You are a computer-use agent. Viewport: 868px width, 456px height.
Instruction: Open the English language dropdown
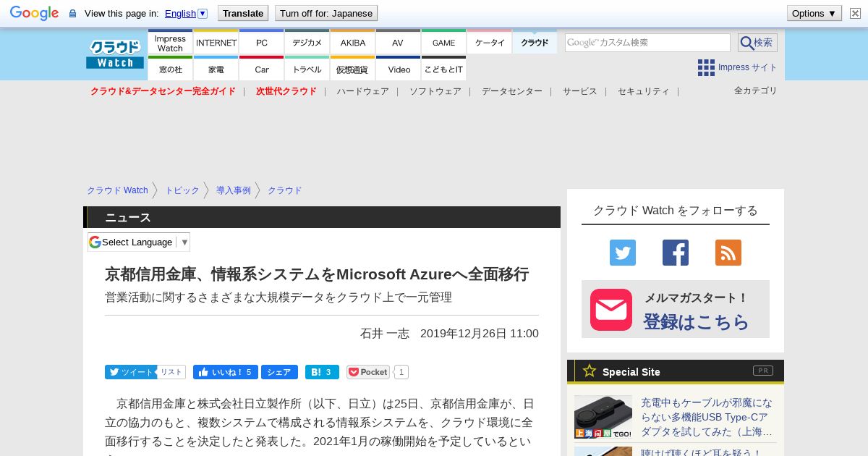click(x=186, y=13)
